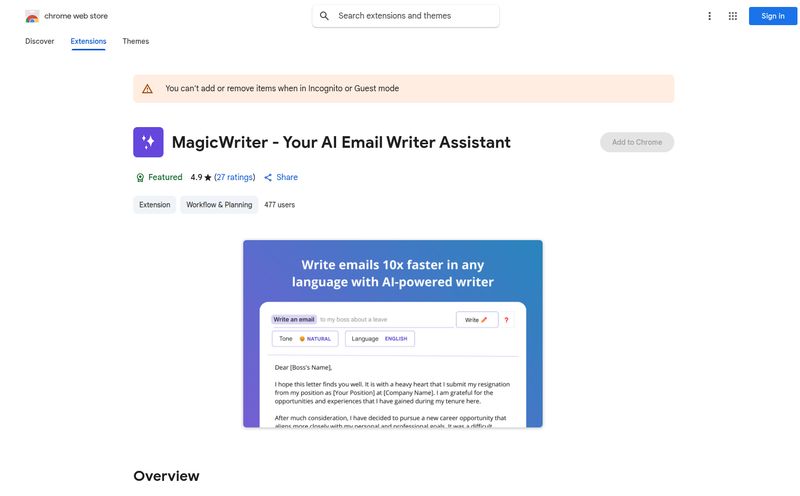800x496 pixels.
Task: Switch to the Themes tab
Action: tap(136, 41)
